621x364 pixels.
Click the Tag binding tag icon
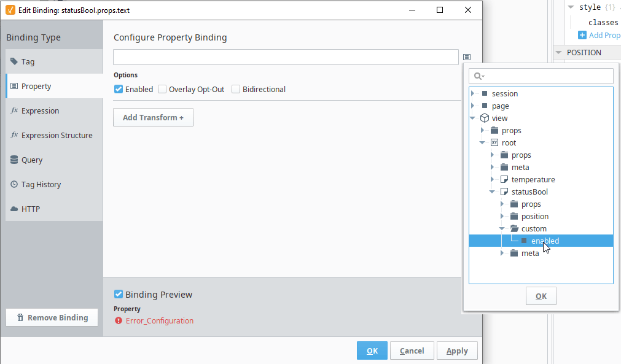(14, 61)
